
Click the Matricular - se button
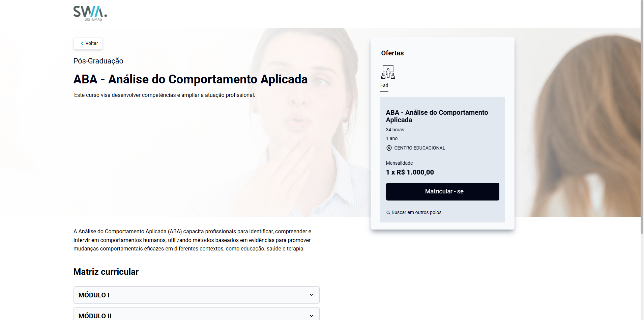(442, 192)
